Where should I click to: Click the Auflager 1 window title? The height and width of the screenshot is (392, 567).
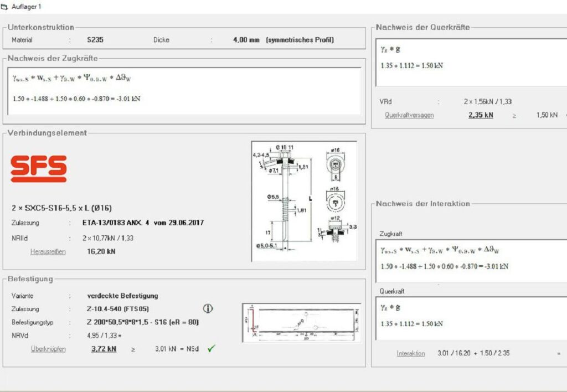click(x=26, y=7)
